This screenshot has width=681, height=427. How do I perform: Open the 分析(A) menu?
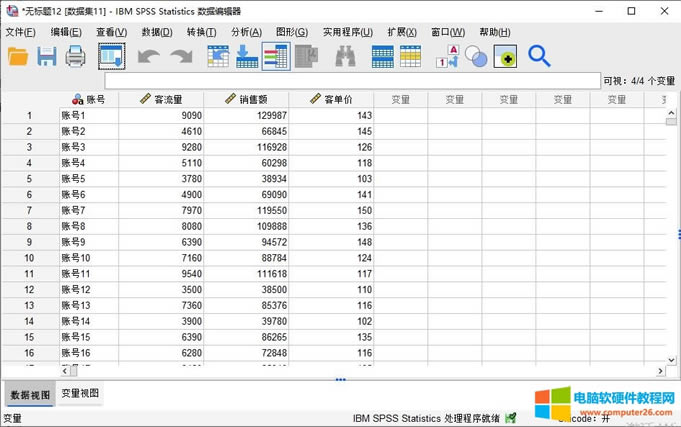pos(246,32)
